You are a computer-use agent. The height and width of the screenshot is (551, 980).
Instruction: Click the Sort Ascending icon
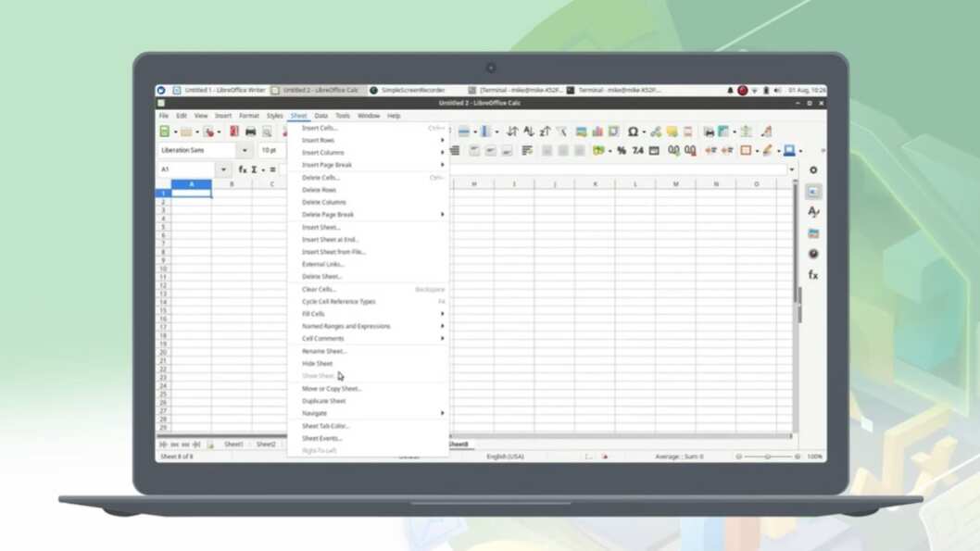(x=528, y=132)
